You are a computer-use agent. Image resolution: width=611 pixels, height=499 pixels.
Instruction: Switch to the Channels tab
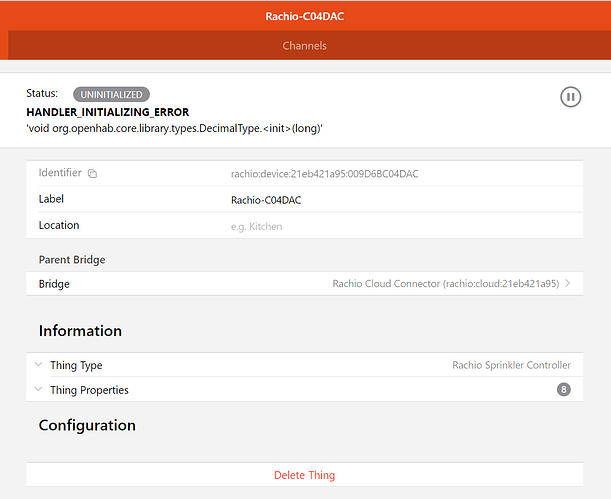[304, 46]
